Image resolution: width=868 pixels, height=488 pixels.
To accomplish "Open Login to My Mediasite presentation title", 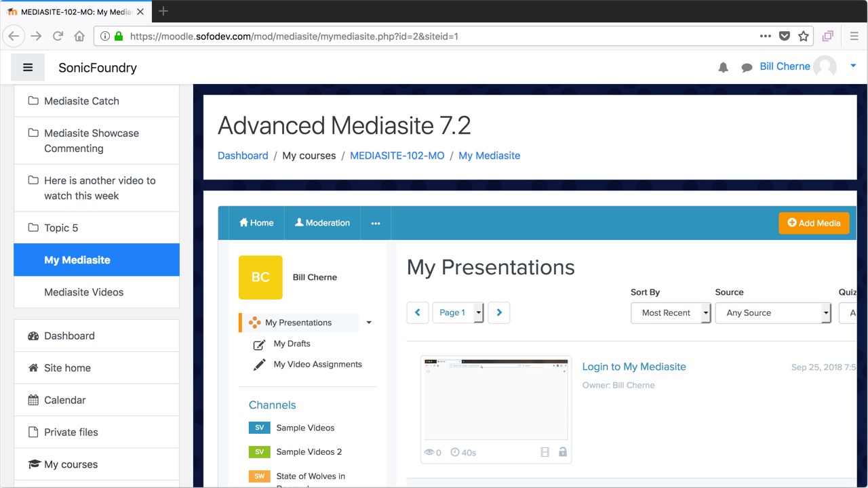I will point(634,367).
